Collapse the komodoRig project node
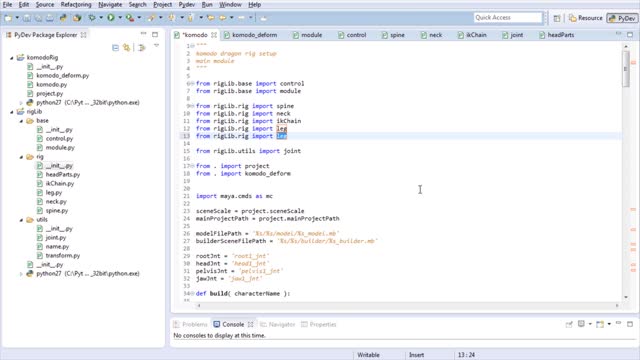 [x=12, y=58]
